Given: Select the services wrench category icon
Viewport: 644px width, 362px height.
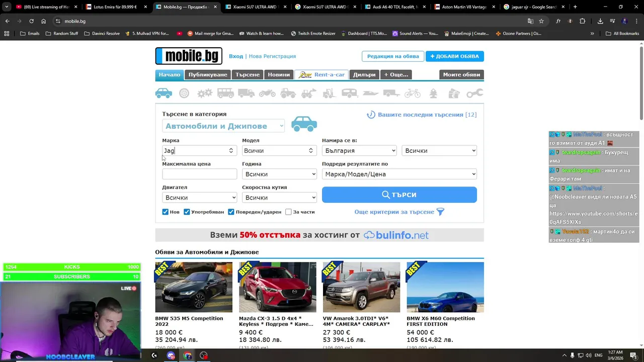Looking at the screenshot, I should (x=474, y=94).
